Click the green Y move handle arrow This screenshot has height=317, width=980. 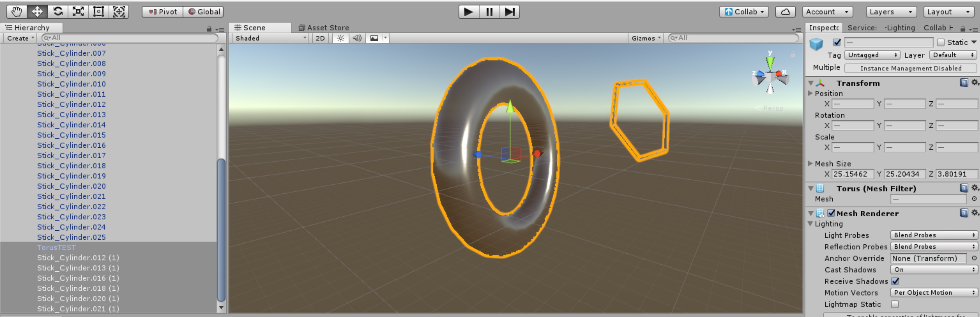[x=510, y=107]
